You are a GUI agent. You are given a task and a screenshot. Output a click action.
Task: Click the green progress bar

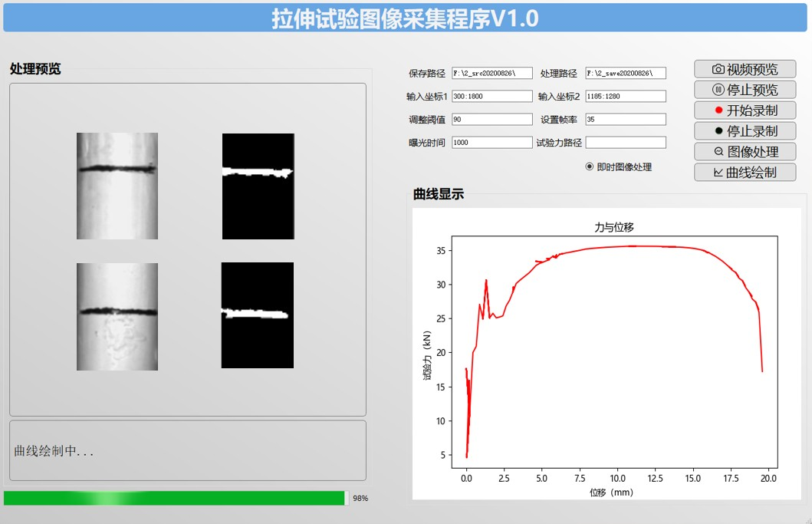tap(175, 499)
